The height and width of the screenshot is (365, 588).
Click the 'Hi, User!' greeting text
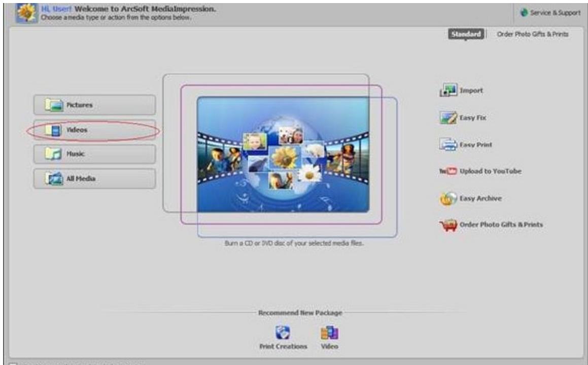click(x=56, y=9)
